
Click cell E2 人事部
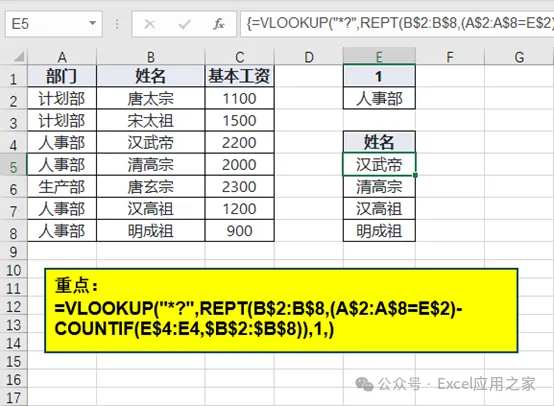(379, 98)
